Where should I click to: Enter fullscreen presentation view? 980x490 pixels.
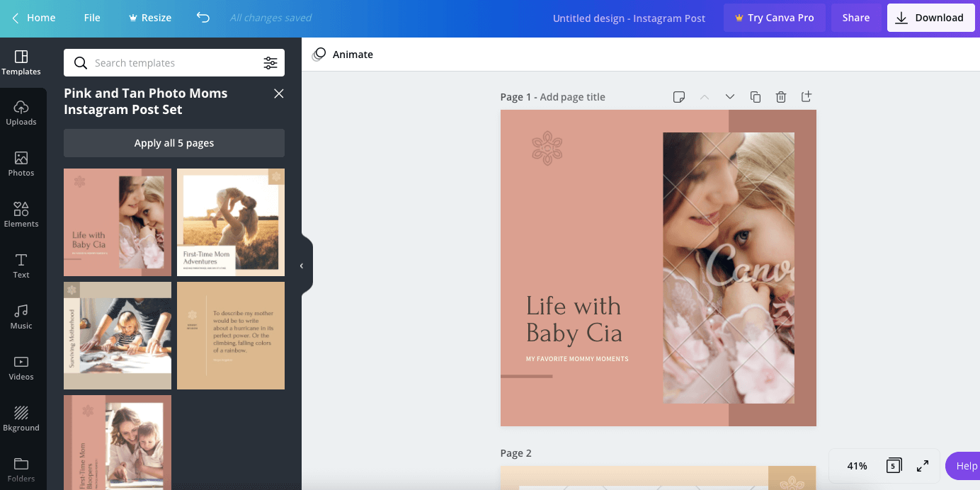click(922, 465)
